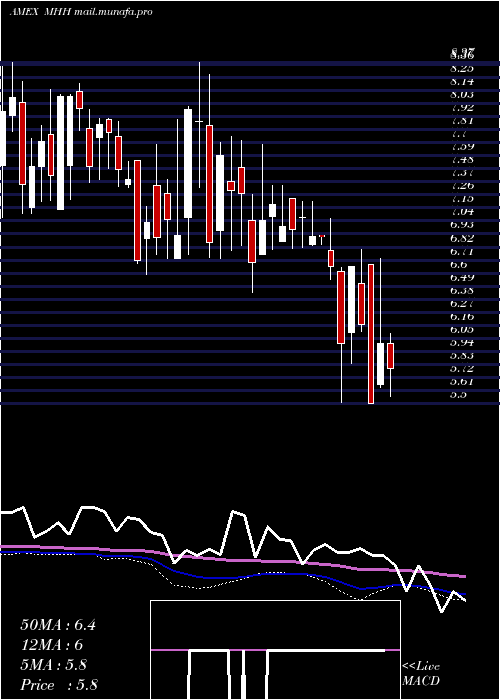The image size is (500, 700).
Task: Click the Price : 5.8 label
Action: pyautogui.click(x=59, y=685)
